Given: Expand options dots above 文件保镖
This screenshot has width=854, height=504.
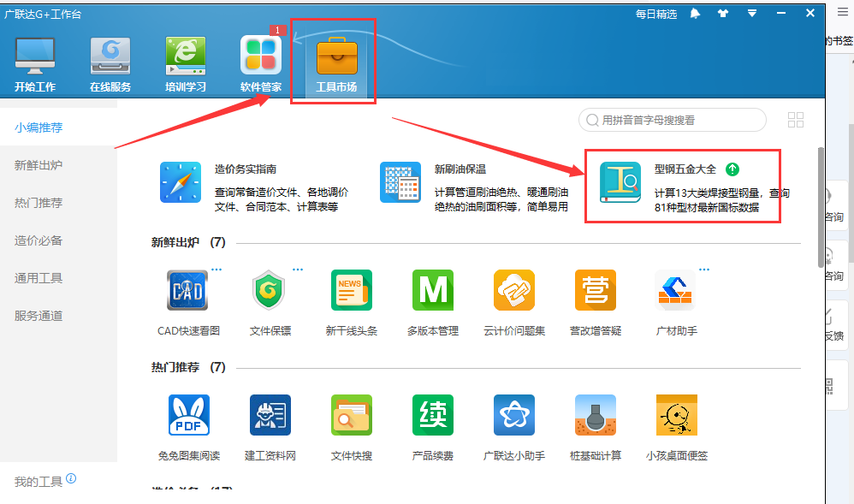Looking at the screenshot, I should (x=298, y=270).
